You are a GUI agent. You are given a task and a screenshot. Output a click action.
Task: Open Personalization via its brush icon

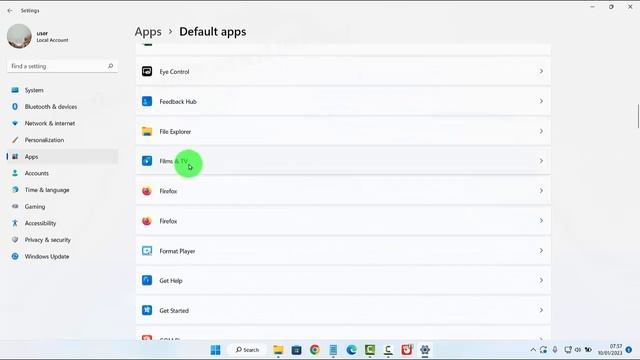(15, 140)
